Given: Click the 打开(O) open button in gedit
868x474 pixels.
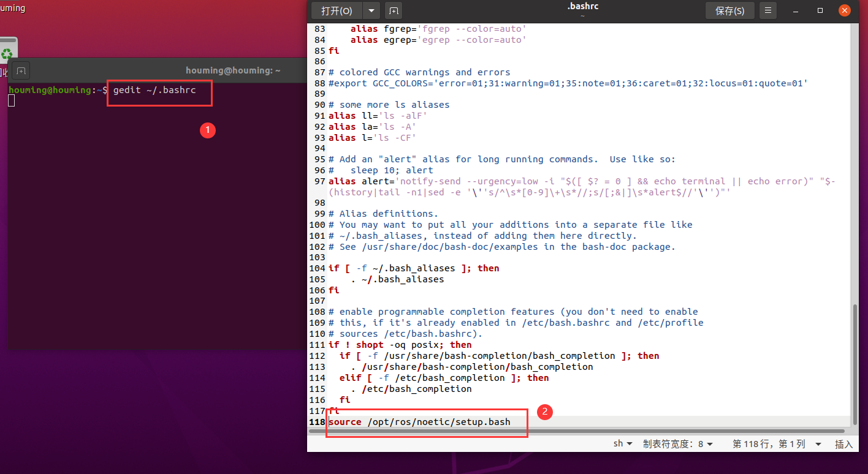Looking at the screenshot, I should pos(337,10).
